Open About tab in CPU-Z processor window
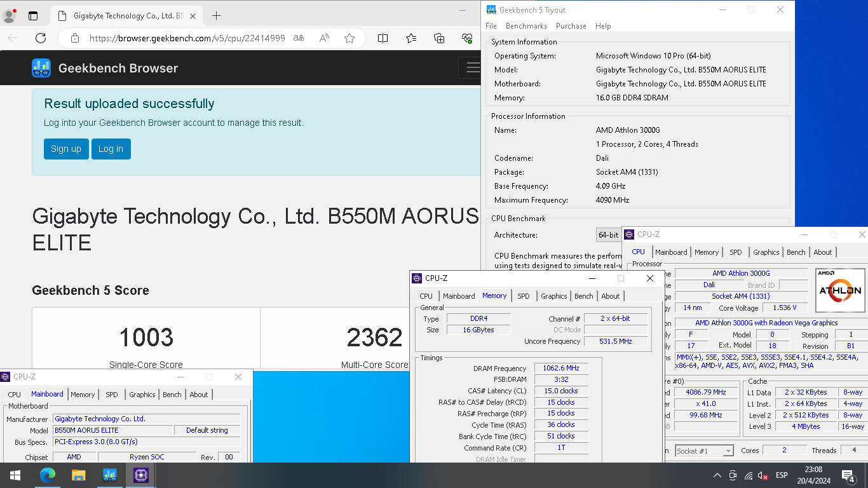This screenshot has width=868, height=488. [823, 252]
